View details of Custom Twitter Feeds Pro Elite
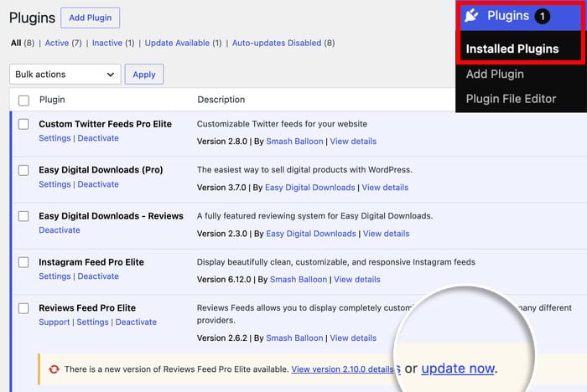587x392 pixels. click(353, 142)
